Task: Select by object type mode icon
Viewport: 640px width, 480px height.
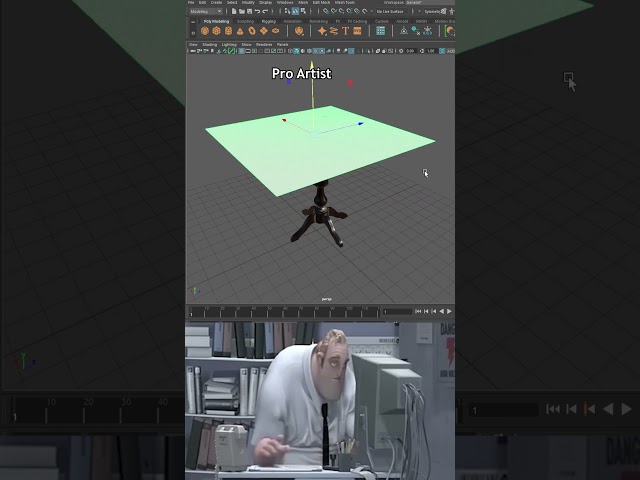Action: tap(295, 11)
